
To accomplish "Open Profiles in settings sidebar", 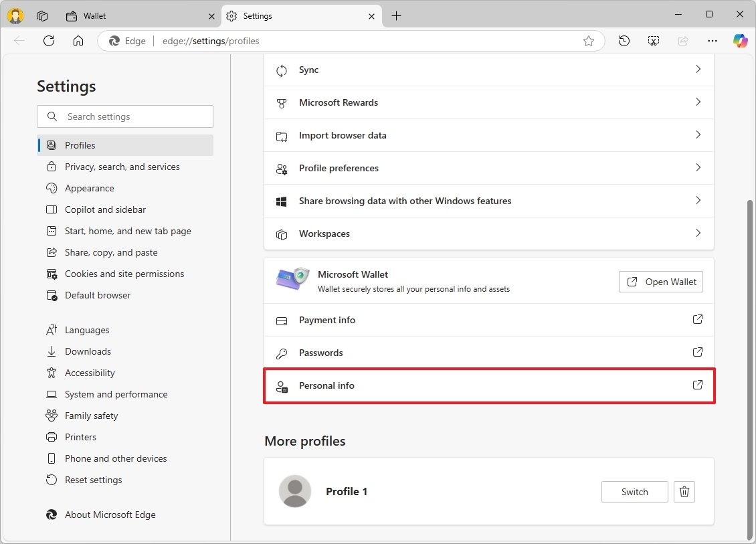I will [125, 145].
